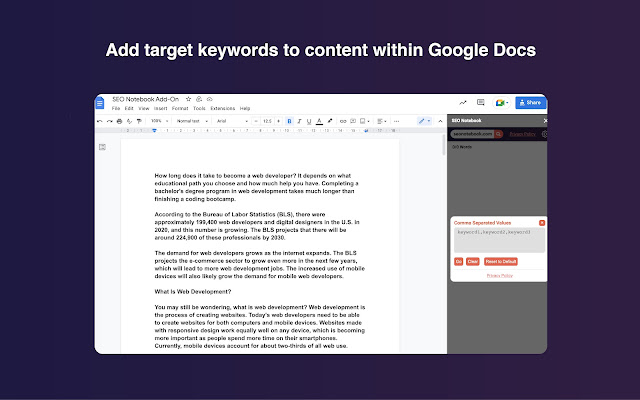Click the heading What is Web Development?
Screen dimensions: 640x400
point(193,292)
